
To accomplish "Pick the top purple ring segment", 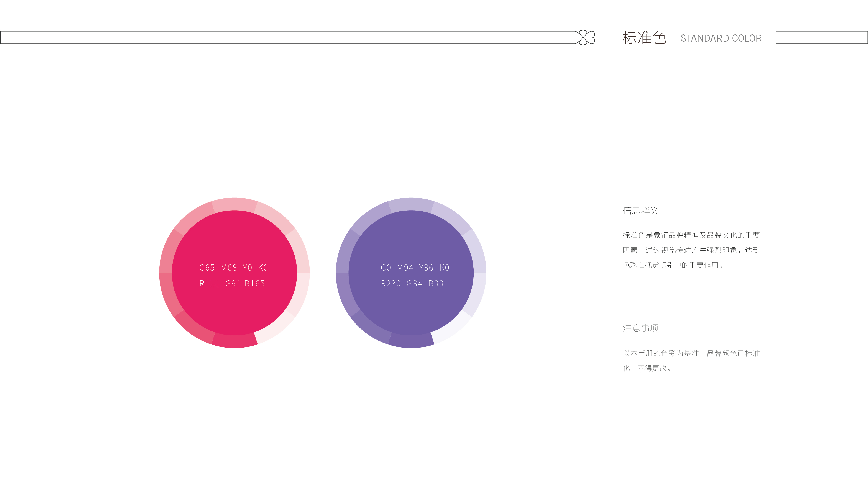I will 411,204.
